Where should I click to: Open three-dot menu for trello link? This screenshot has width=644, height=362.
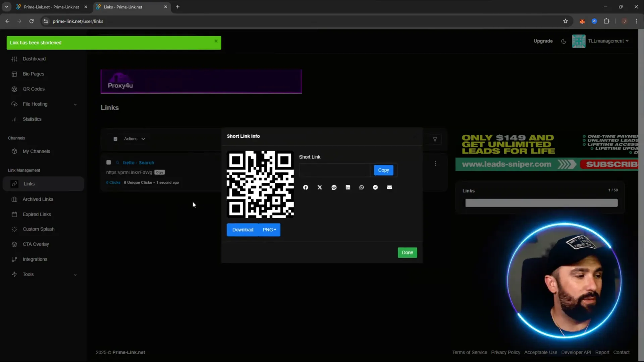(x=435, y=163)
